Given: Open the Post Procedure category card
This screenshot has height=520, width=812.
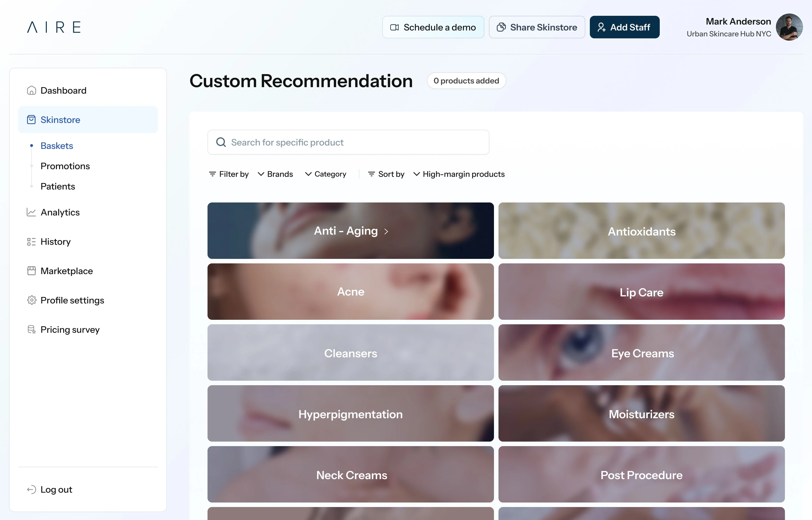Looking at the screenshot, I should (641, 474).
